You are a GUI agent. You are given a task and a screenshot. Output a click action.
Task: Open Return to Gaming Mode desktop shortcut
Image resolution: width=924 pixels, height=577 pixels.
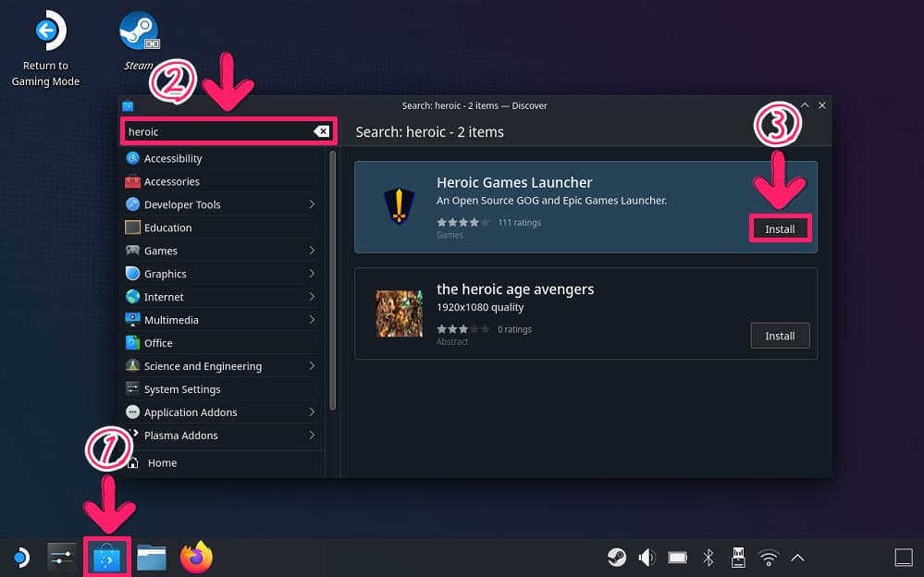(x=46, y=48)
